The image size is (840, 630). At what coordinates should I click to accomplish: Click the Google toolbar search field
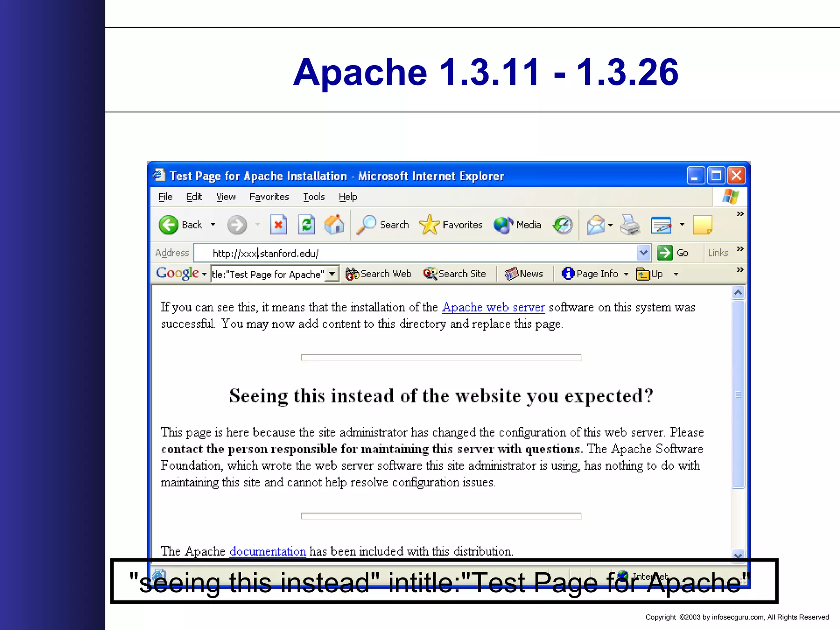point(268,274)
